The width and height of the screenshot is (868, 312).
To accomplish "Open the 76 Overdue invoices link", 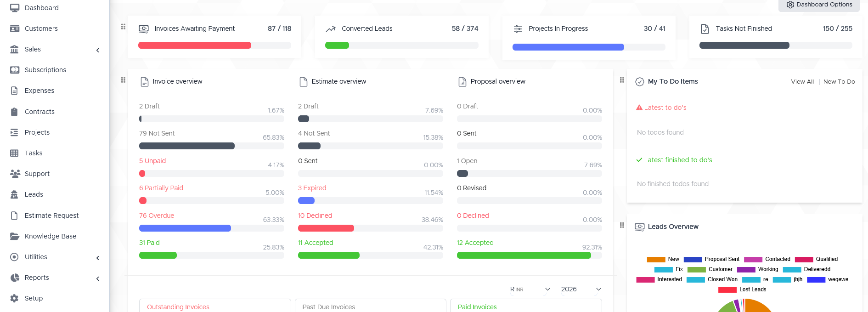I will [x=157, y=216].
